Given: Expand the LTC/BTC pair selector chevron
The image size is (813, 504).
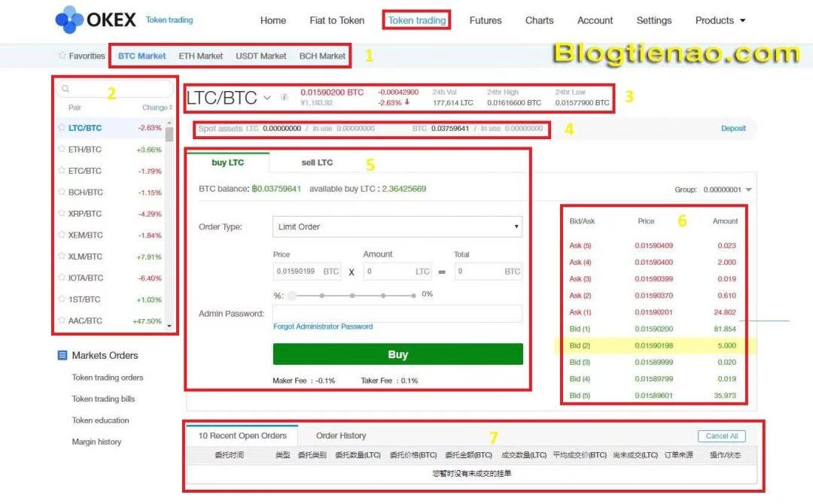Looking at the screenshot, I should [267, 97].
